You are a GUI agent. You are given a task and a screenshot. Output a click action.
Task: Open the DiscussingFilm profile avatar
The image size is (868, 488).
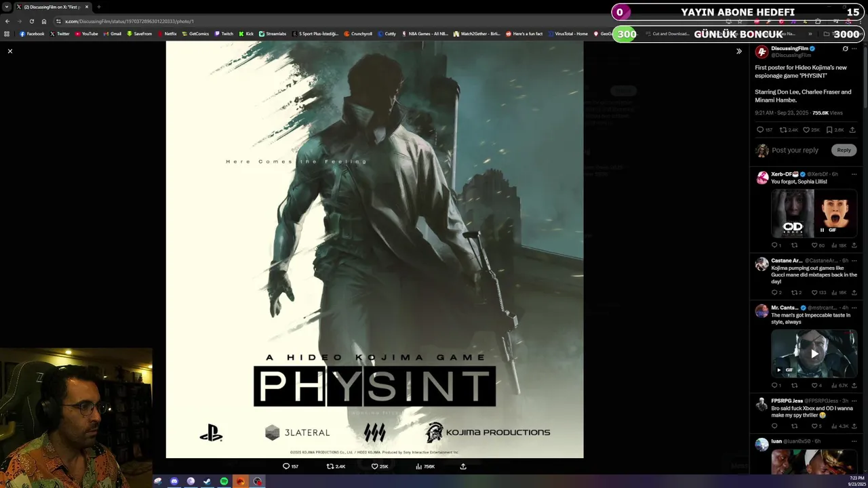coord(762,52)
